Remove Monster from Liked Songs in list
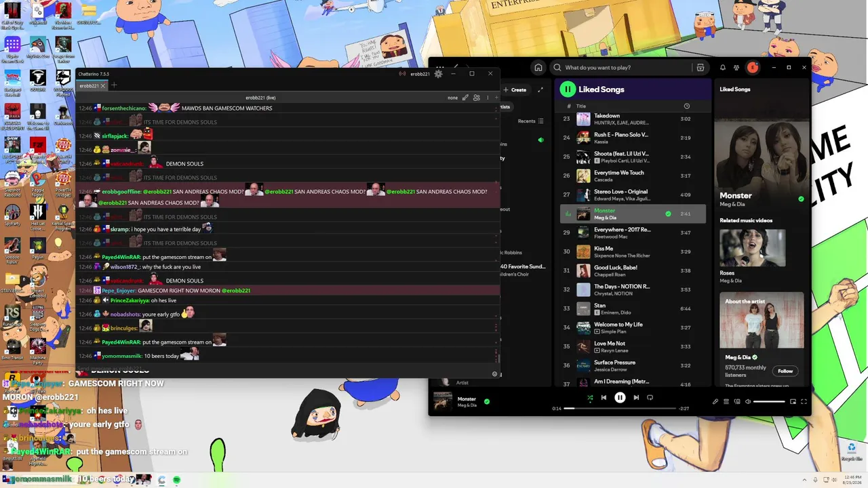Image resolution: width=868 pixels, height=488 pixels. (668, 213)
